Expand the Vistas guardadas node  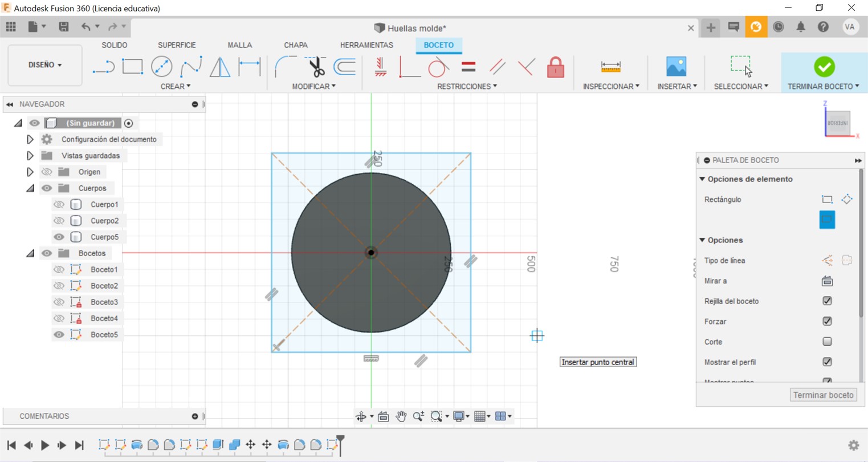pyautogui.click(x=30, y=156)
